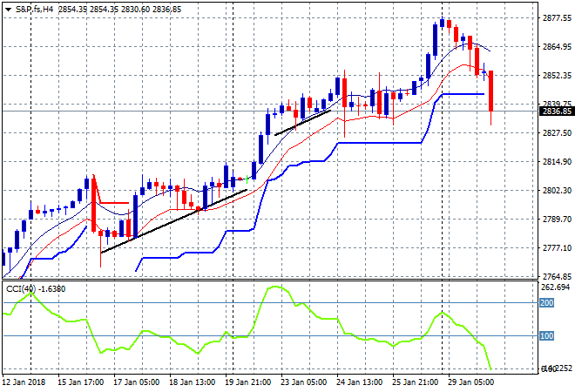Click the 2802.30 price axis label
575x392 pixels.
pos(557,190)
